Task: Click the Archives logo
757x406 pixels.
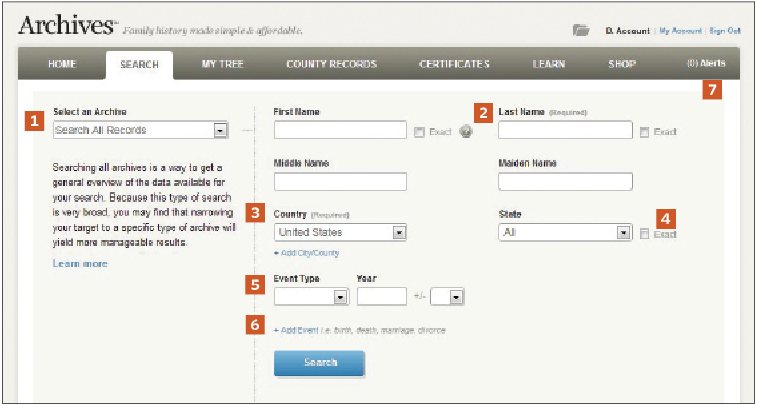Action: click(x=67, y=25)
